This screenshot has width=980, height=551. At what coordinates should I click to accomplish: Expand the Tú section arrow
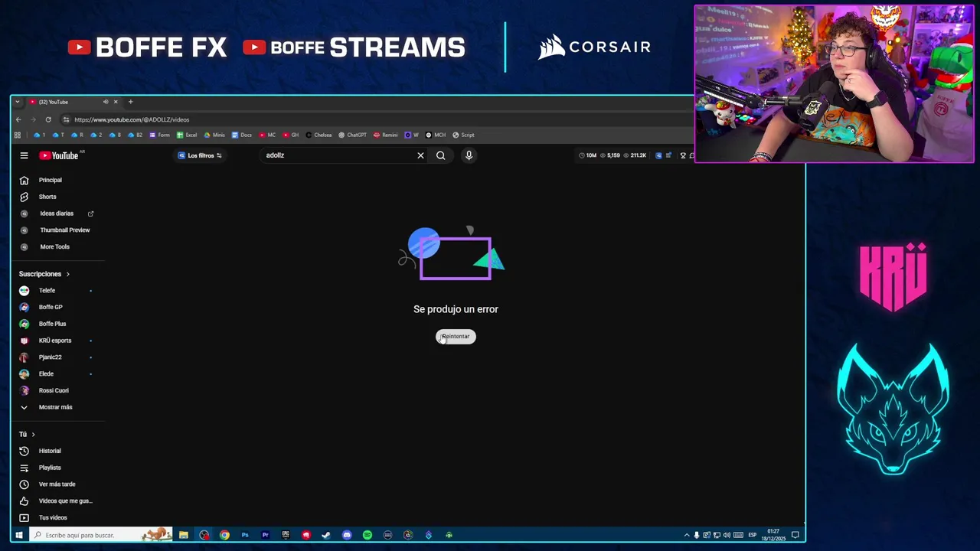point(33,435)
